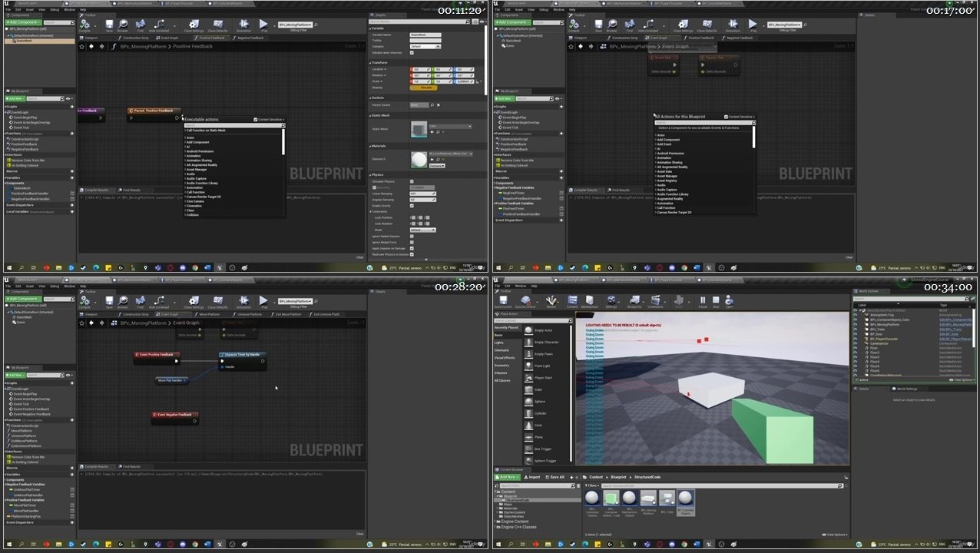Viewport: 980px width, 553px height.
Task: Open Blueprints icon in the 00:34:00 toolbar
Action: click(636, 301)
